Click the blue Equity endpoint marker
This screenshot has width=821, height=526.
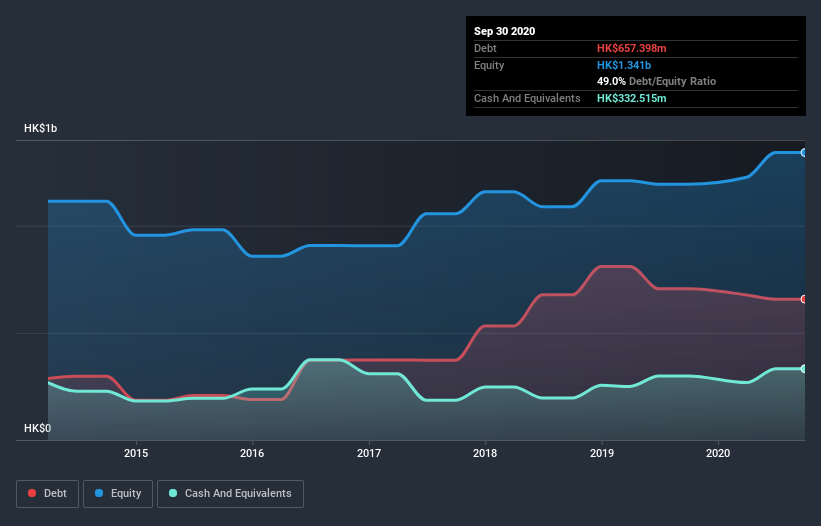(x=804, y=153)
